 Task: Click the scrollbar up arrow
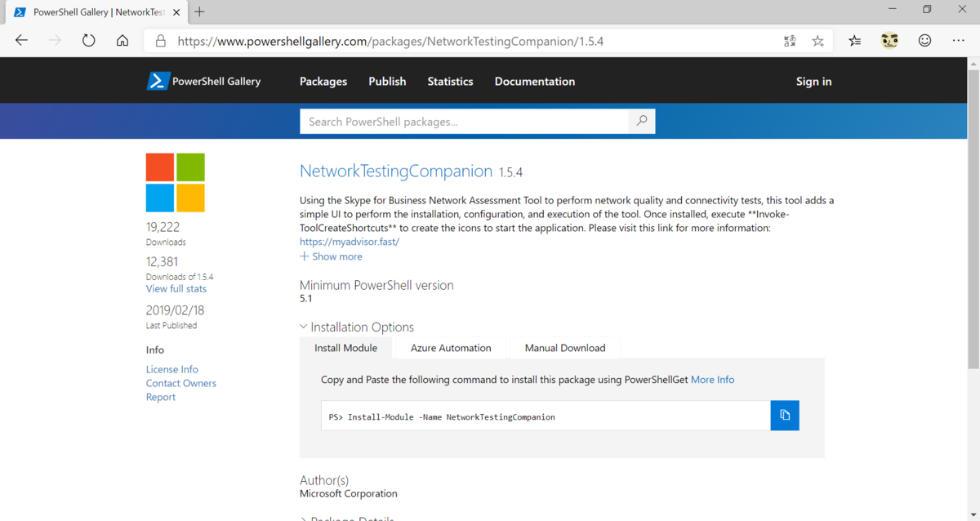pos(973,64)
